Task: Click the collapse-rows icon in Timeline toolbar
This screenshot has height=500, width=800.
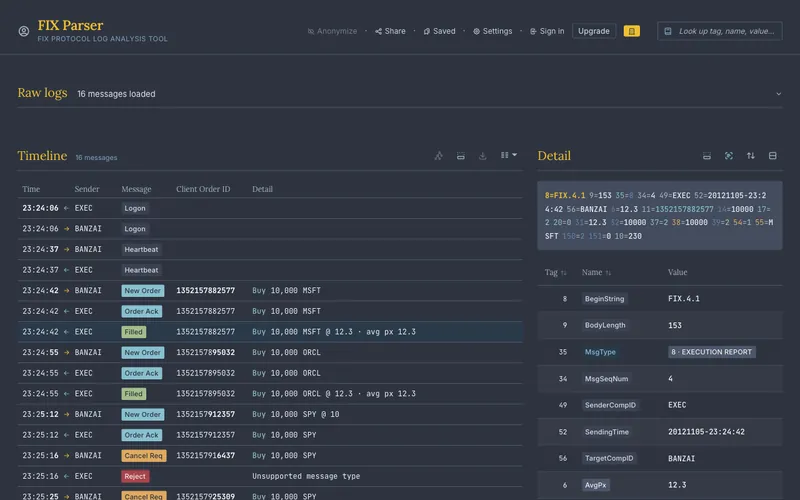Action: (x=460, y=156)
